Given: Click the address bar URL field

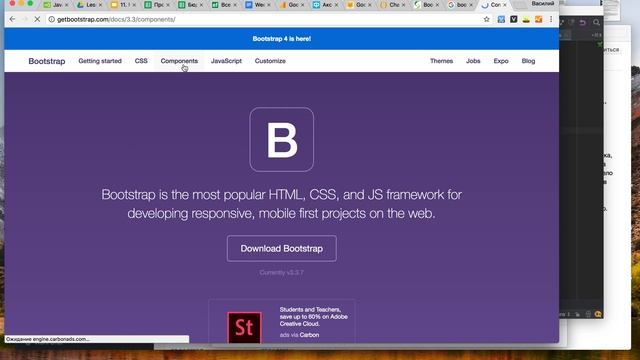Looking at the screenshot, I should click(267, 19).
